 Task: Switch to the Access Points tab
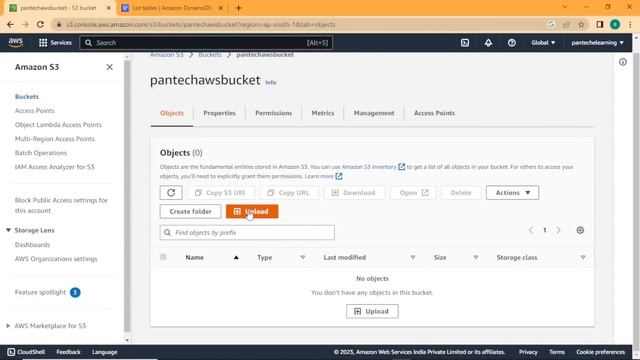[434, 113]
